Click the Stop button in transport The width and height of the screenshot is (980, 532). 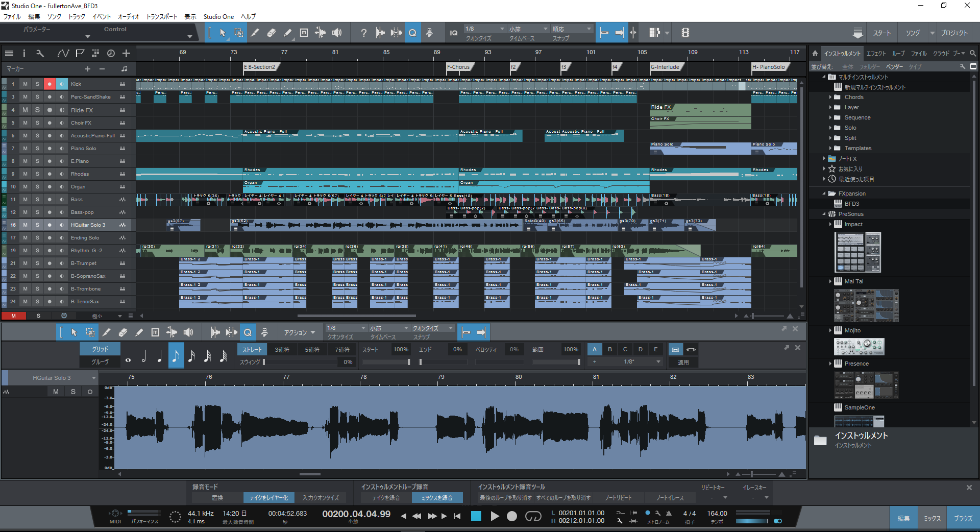click(476, 516)
